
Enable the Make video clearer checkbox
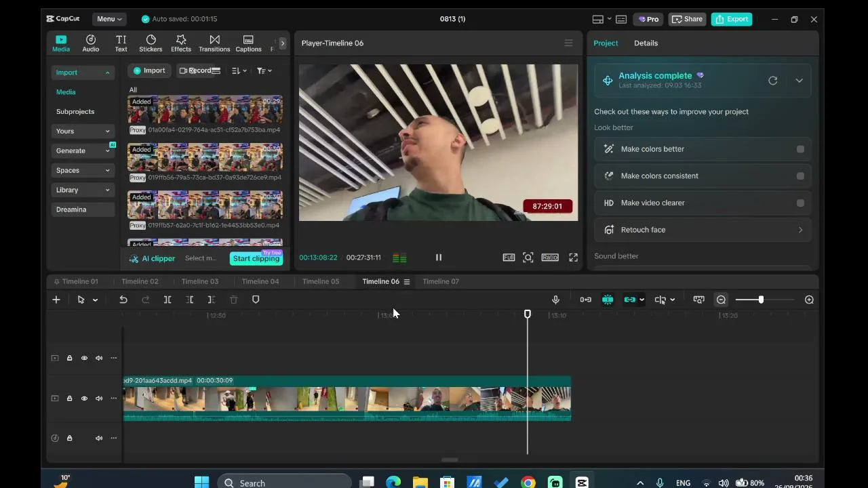pos(800,203)
